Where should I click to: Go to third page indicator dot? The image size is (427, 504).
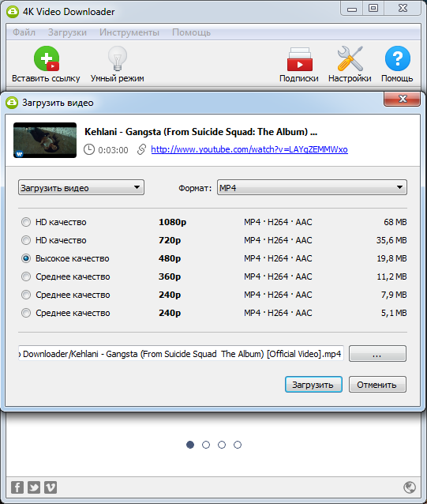click(222, 445)
